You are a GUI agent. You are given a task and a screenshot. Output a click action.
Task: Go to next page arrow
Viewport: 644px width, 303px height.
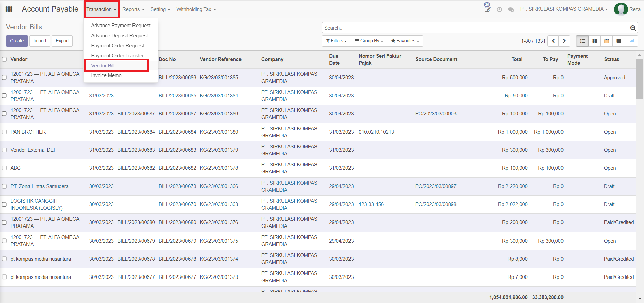coord(565,41)
